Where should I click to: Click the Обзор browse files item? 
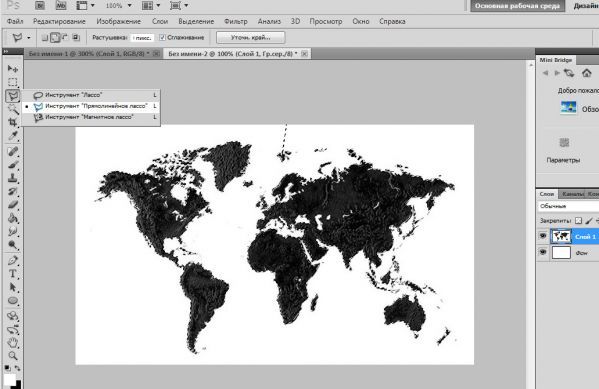click(x=580, y=109)
